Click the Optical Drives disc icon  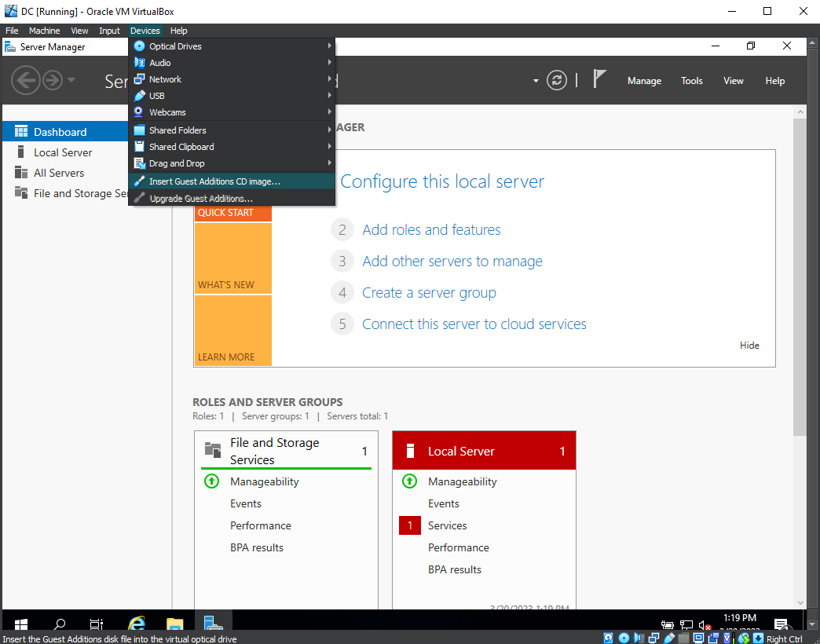pyautogui.click(x=139, y=46)
